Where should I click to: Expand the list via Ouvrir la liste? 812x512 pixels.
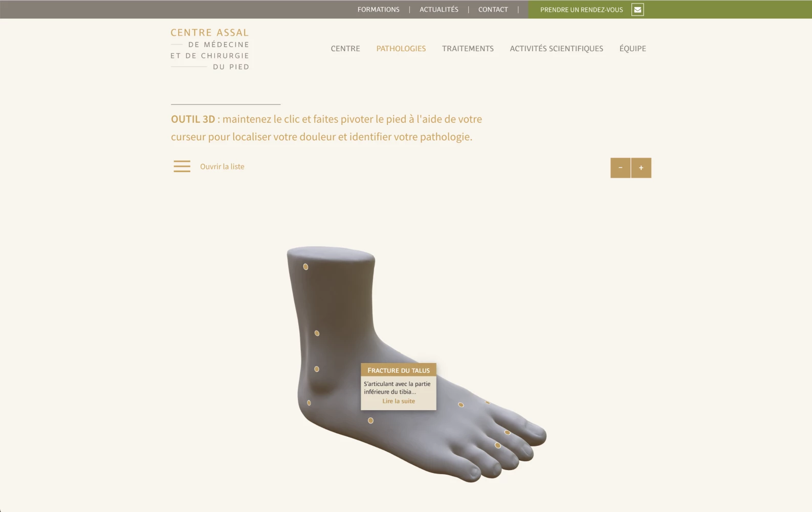[222, 166]
